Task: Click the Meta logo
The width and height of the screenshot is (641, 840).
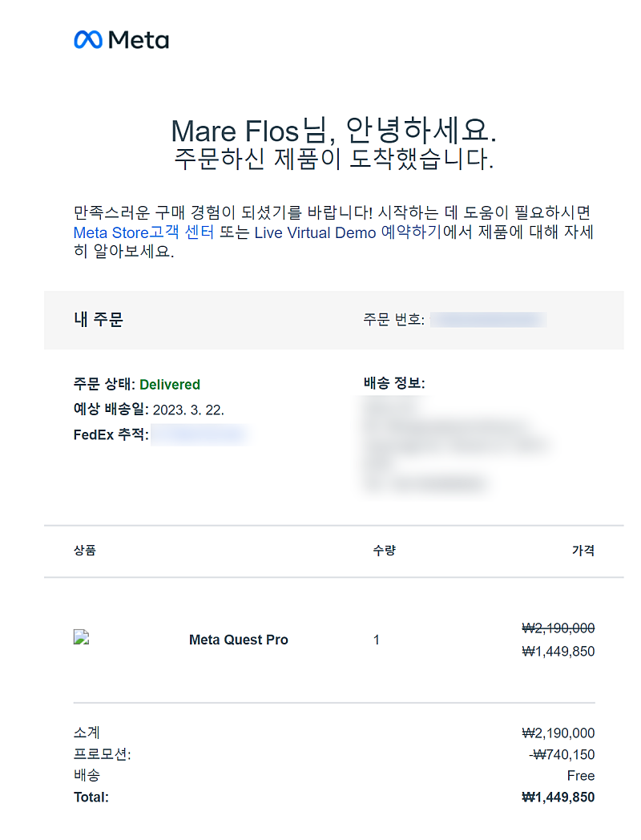Action: [x=121, y=39]
